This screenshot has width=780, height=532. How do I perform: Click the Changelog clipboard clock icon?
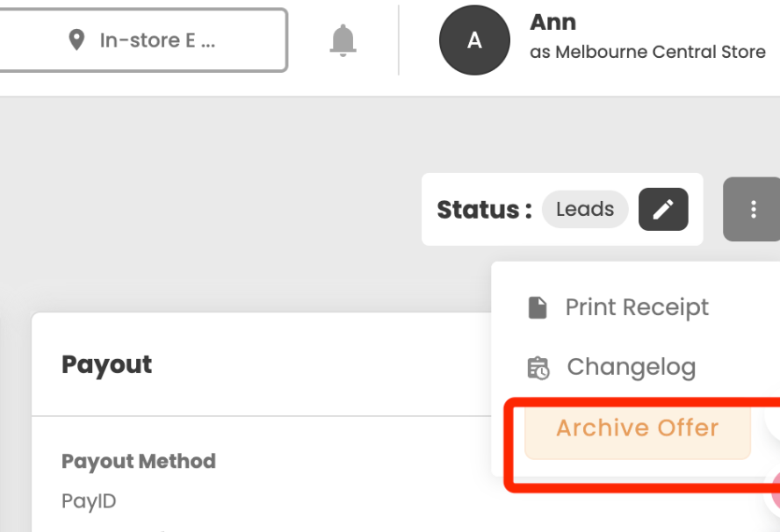pyautogui.click(x=538, y=368)
